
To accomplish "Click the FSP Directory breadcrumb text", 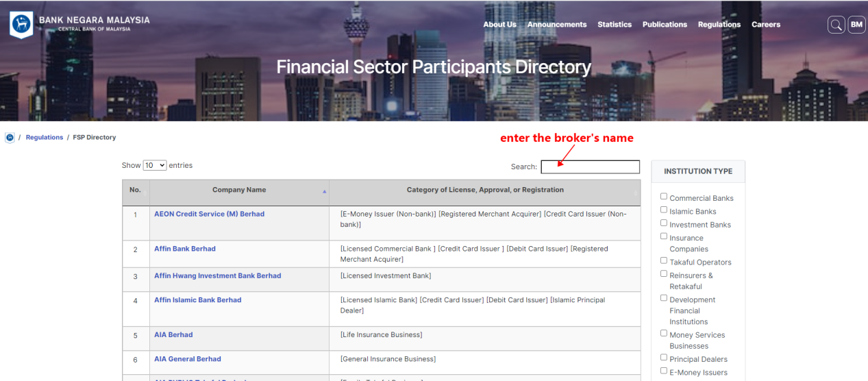I will 95,138.
